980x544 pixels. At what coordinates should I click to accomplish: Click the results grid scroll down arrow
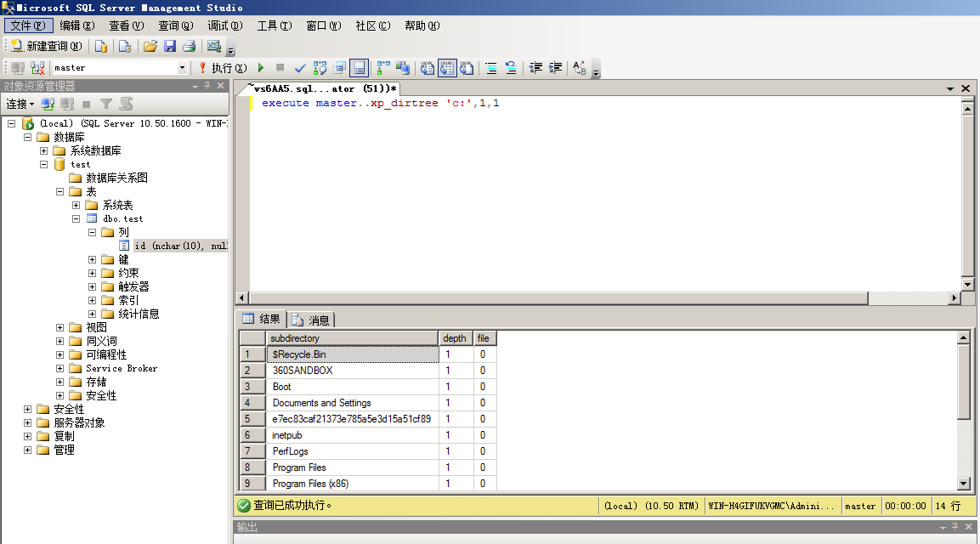pos(963,484)
